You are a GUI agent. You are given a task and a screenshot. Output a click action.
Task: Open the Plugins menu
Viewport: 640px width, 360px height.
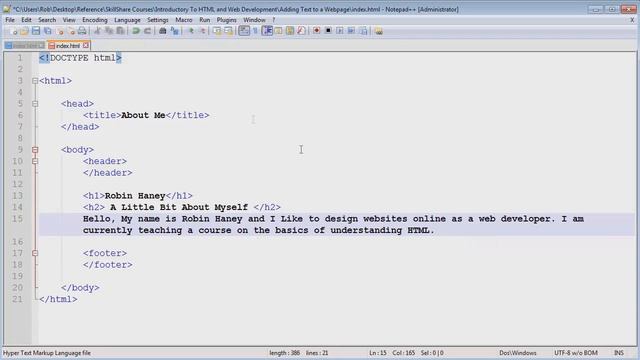(x=227, y=20)
